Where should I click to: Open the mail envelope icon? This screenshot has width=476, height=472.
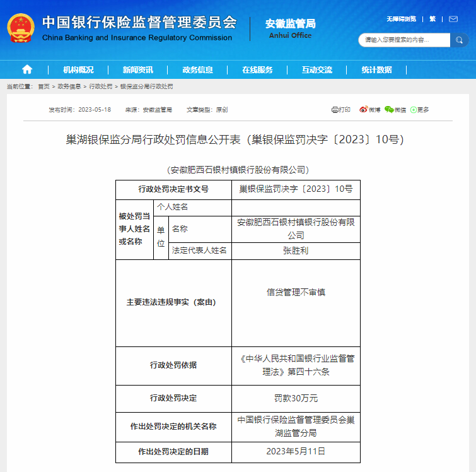tap(453, 19)
